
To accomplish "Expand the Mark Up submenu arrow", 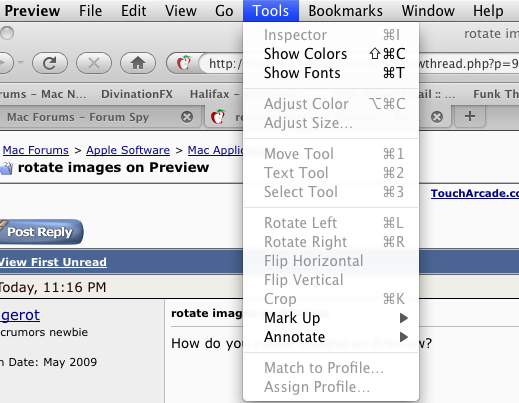I will (404, 318).
